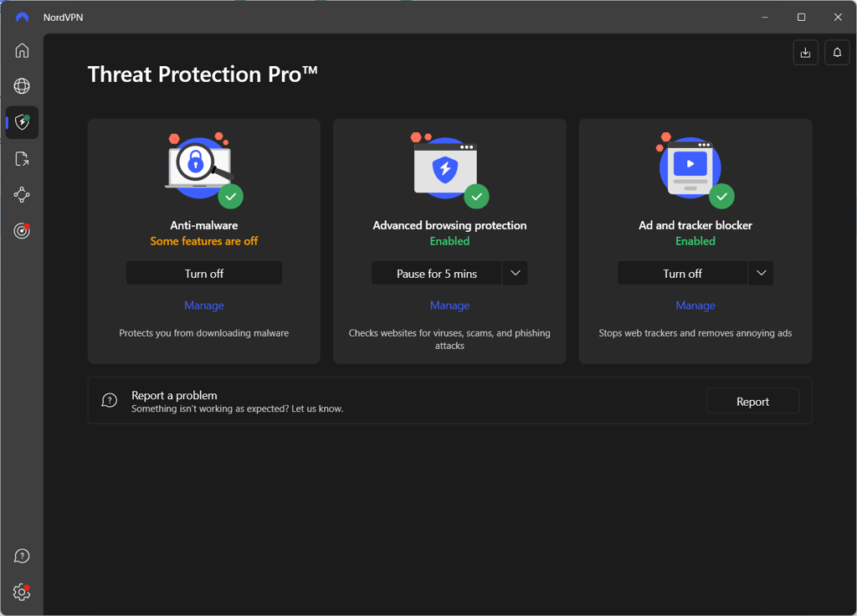Click the Advanced browsing protection illustration

click(449, 170)
